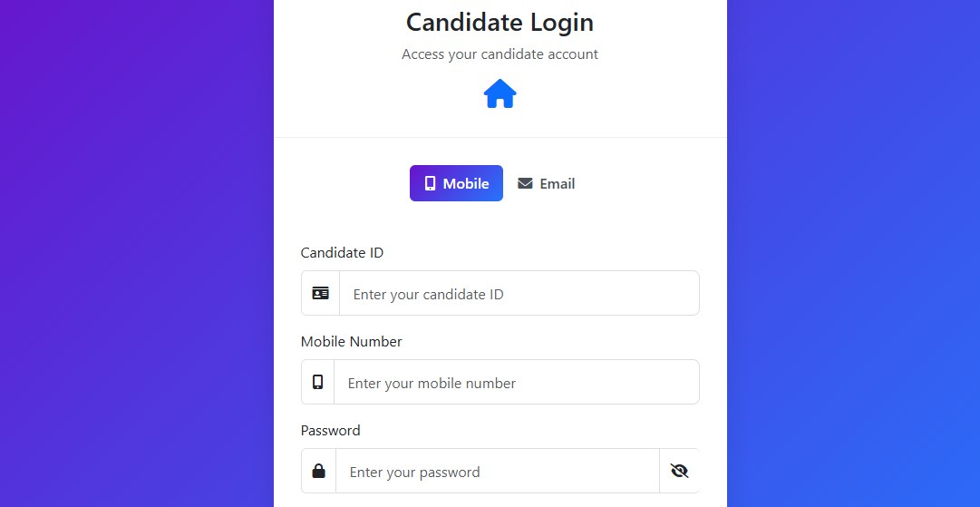Click the ID card icon
This screenshot has width=980, height=507.
pyautogui.click(x=320, y=293)
